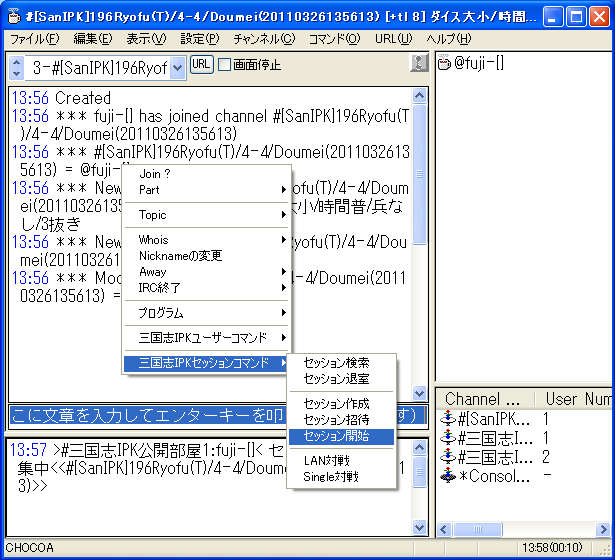Click Nicknameの変更 in context menu
The width and height of the screenshot is (615, 560).
click(181, 256)
